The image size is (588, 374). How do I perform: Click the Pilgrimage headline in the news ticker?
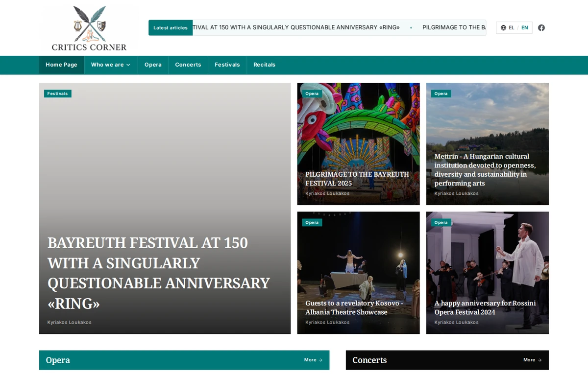click(x=454, y=27)
